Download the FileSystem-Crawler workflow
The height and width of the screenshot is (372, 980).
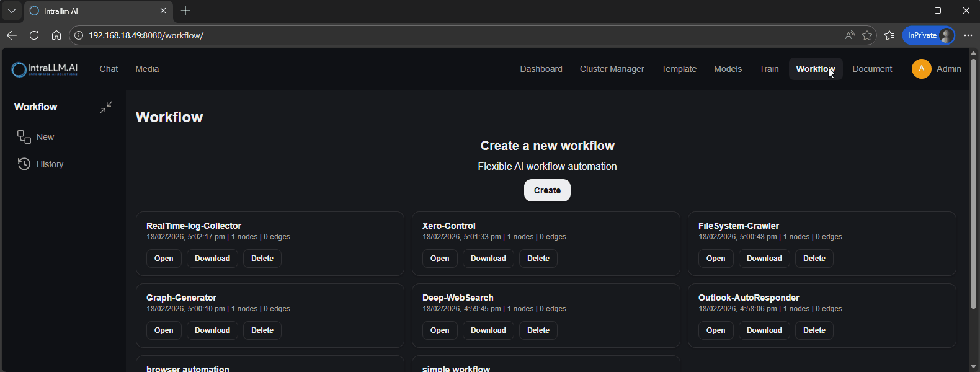[x=764, y=259]
